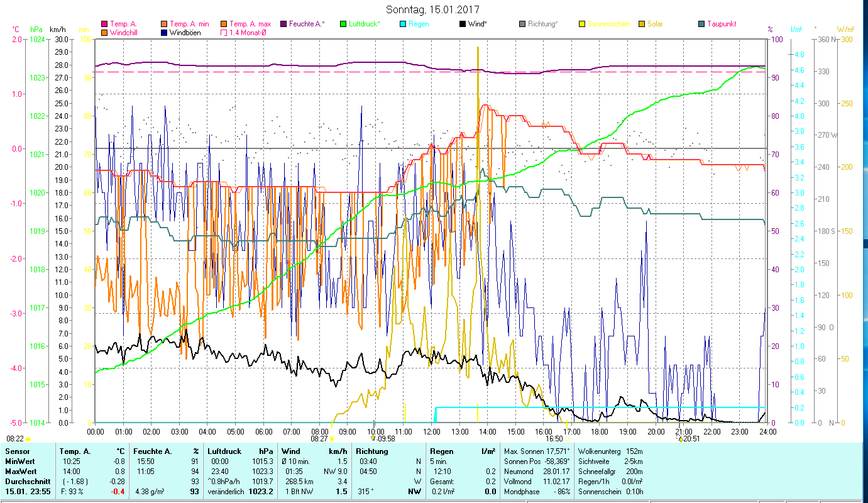Click the 'Max. Sonnen 17,571°' entry
Screen dimensions: 868x503
[x=537, y=451]
